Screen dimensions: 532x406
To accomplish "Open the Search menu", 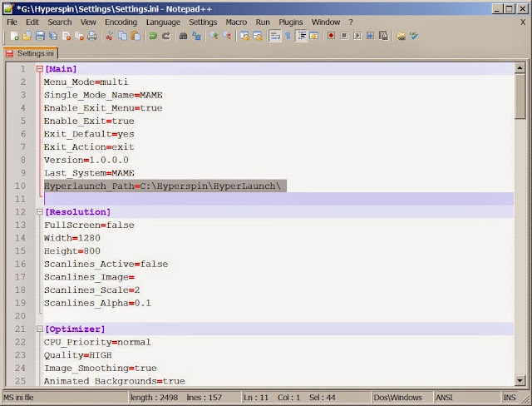I will click(60, 22).
